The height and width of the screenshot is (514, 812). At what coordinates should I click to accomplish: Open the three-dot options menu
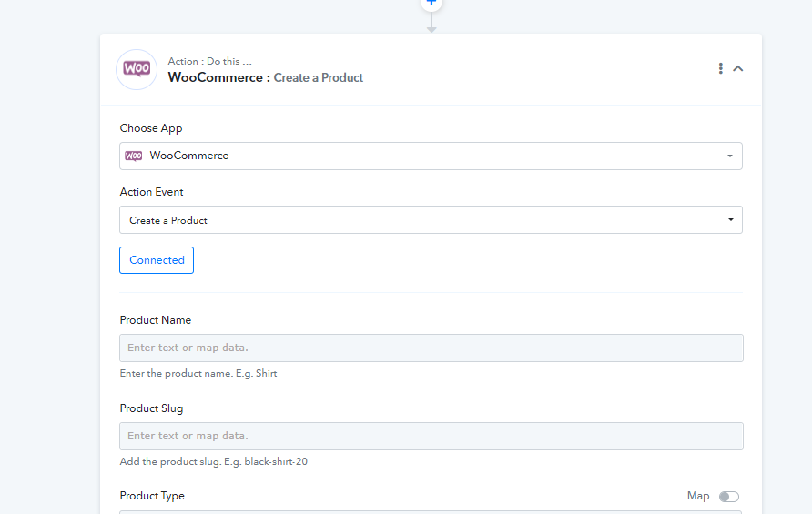point(720,68)
